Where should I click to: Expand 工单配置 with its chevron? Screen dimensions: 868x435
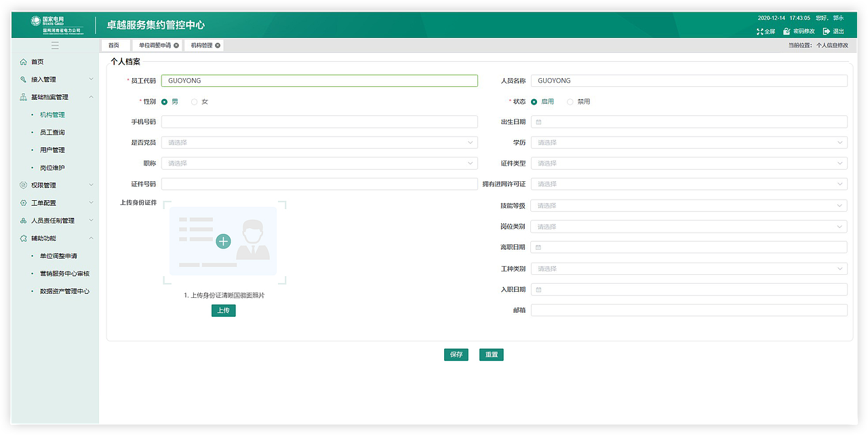[x=91, y=203]
